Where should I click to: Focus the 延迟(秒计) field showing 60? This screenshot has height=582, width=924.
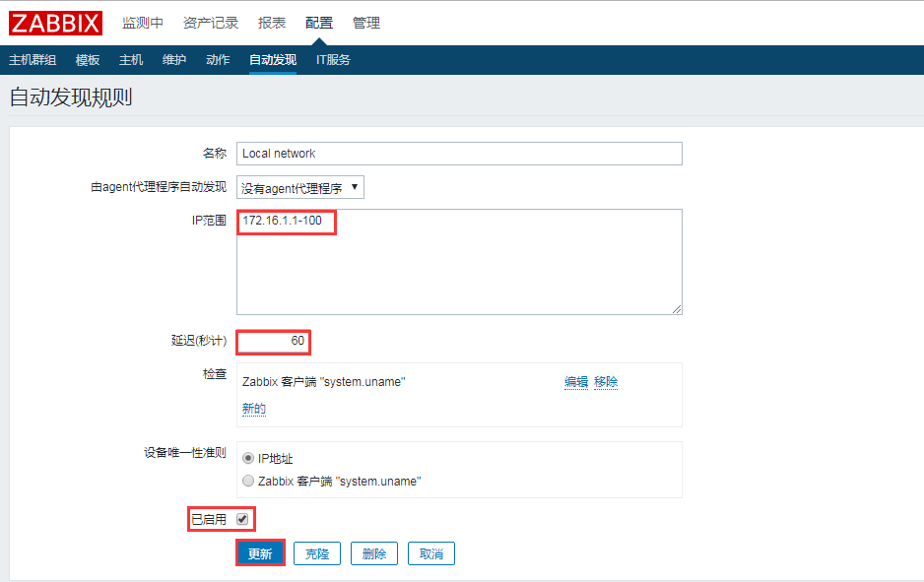click(273, 341)
